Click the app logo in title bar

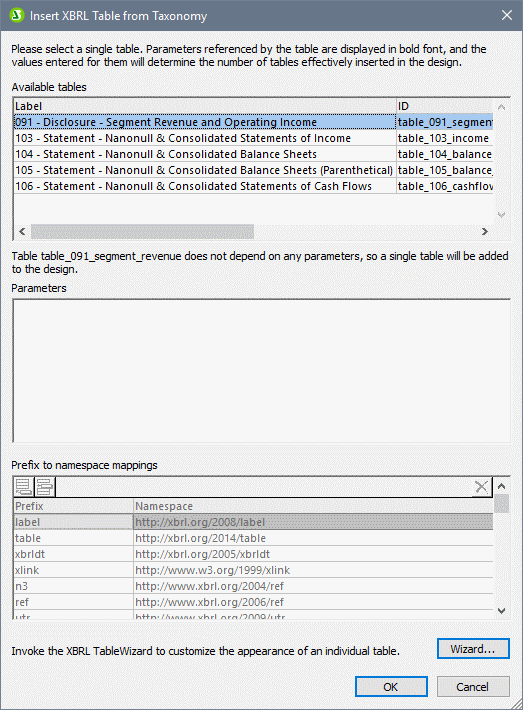pyautogui.click(x=17, y=15)
